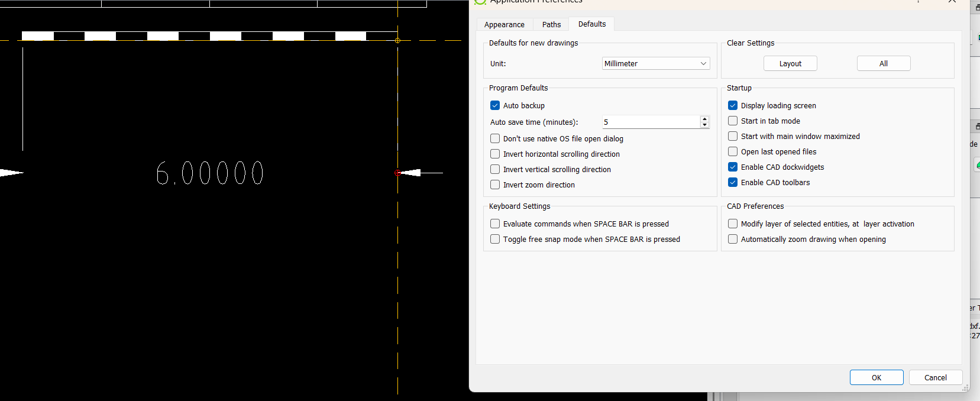Select the Defaults tab
This screenshot has height=401, width=980.
click(x=591, y=24)
